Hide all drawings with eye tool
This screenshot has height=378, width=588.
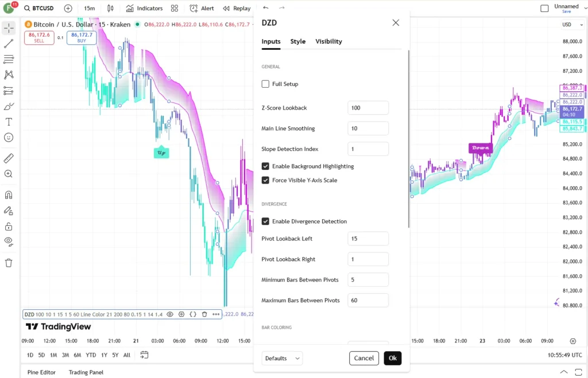point(9,241)
